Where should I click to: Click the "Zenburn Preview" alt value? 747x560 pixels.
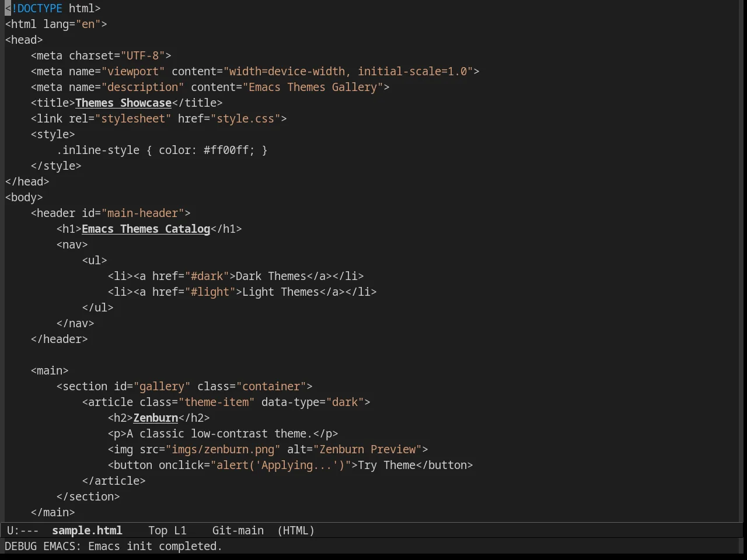coord(367,449)
